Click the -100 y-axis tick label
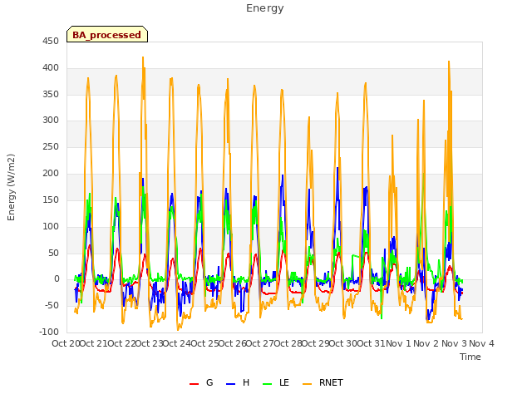532x399 pixels. (x=49, y=332)
